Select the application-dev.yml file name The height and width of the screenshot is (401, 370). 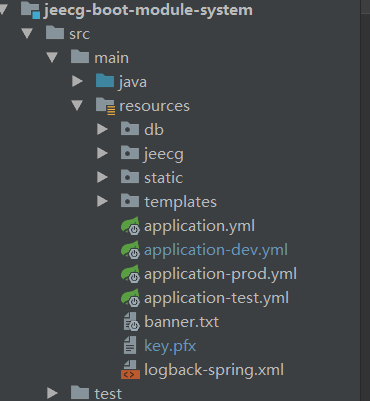click(x=216, y=251)
